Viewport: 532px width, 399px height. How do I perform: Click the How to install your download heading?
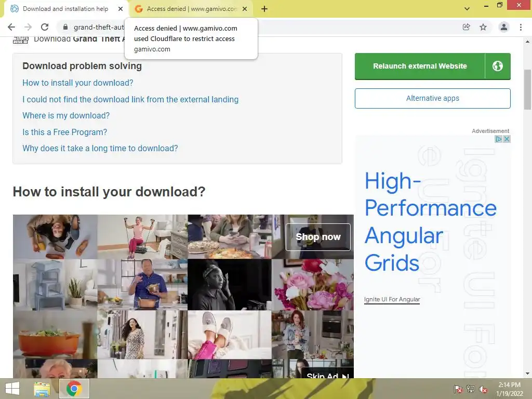(109, 192)
